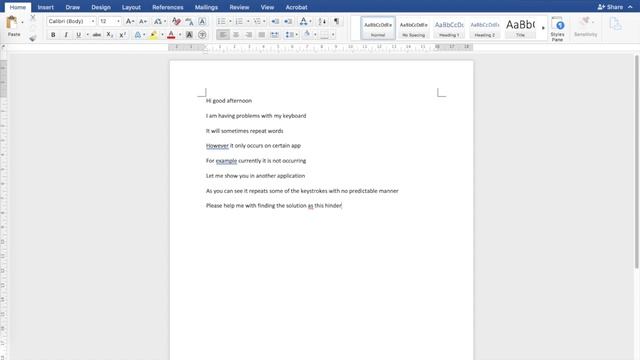Apply the Normal style
Viewport: 640px width, 360px height.
coord(378,28)
